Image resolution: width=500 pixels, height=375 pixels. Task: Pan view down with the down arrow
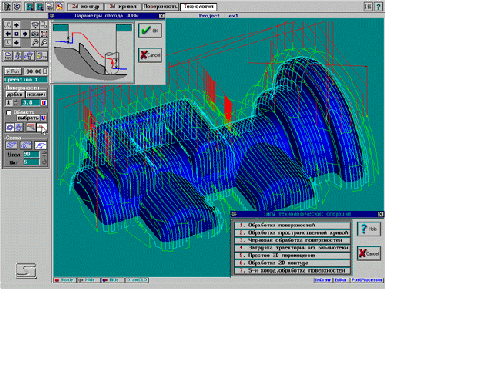(x=16, y=42)
